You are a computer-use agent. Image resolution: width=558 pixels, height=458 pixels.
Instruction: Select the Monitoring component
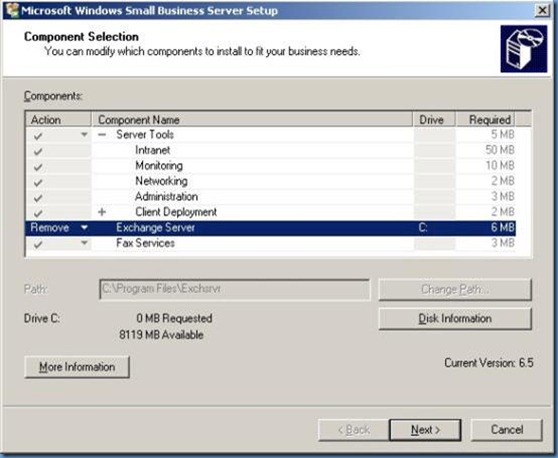[159, 166]
